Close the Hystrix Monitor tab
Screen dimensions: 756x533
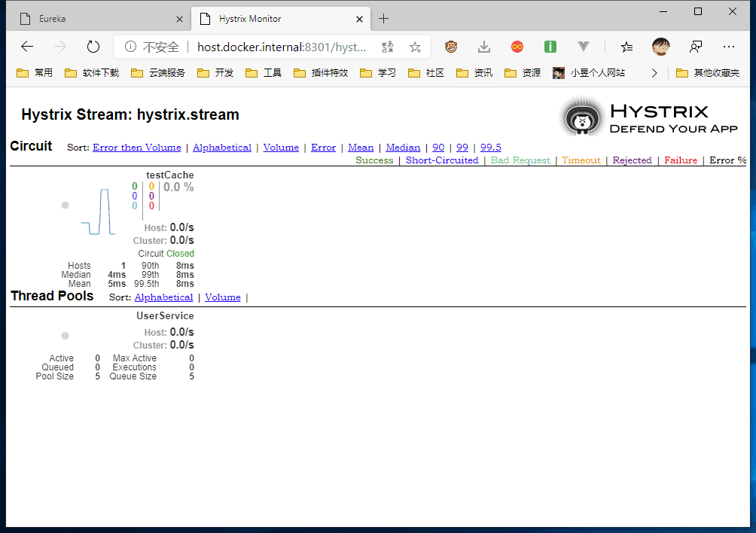(359, 20)
